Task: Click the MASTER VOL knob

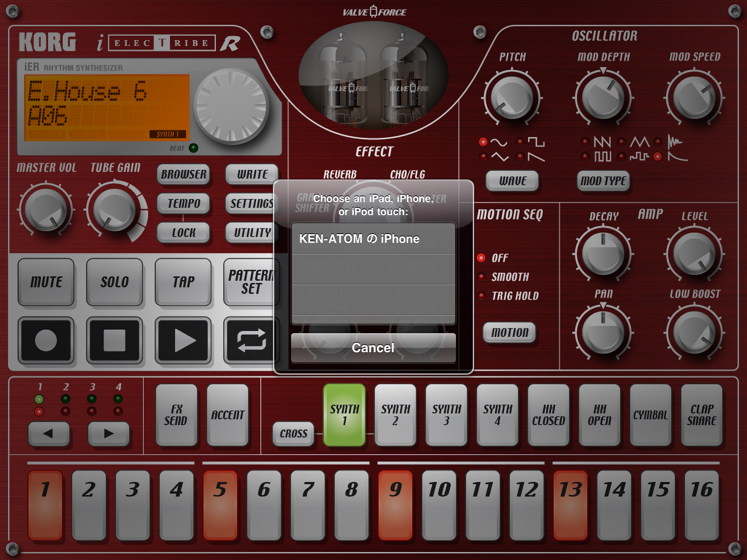Action: pos(46,210)
